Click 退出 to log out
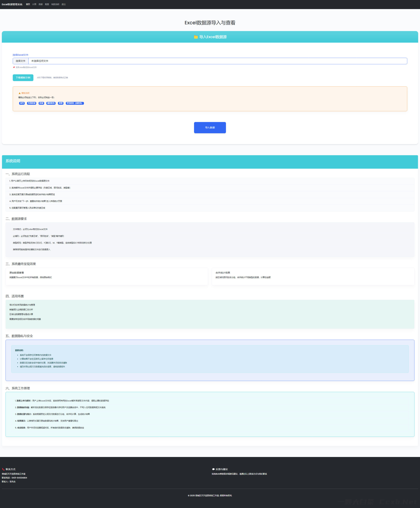 64,4
